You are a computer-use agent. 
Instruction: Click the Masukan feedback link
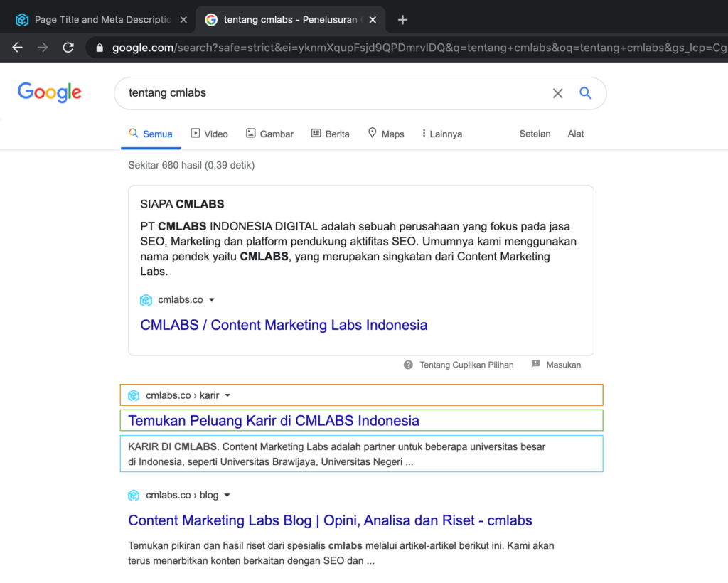click(x=564, y=365)
